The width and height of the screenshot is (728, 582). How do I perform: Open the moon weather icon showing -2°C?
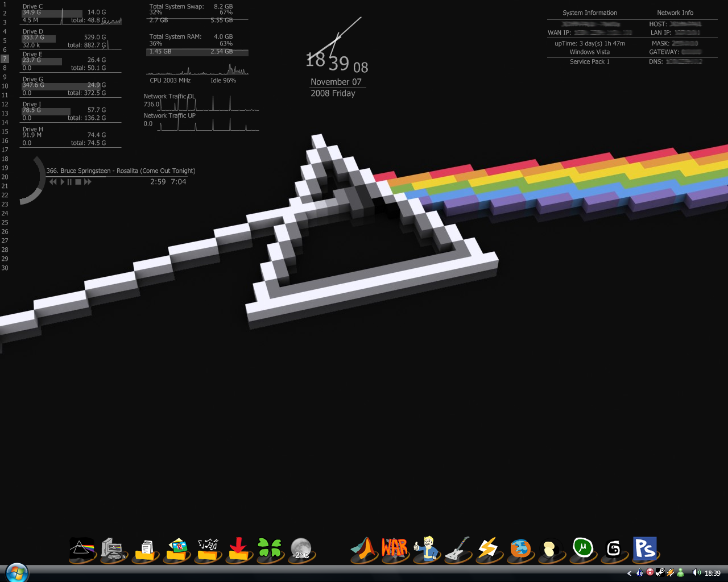pos(301,550)
